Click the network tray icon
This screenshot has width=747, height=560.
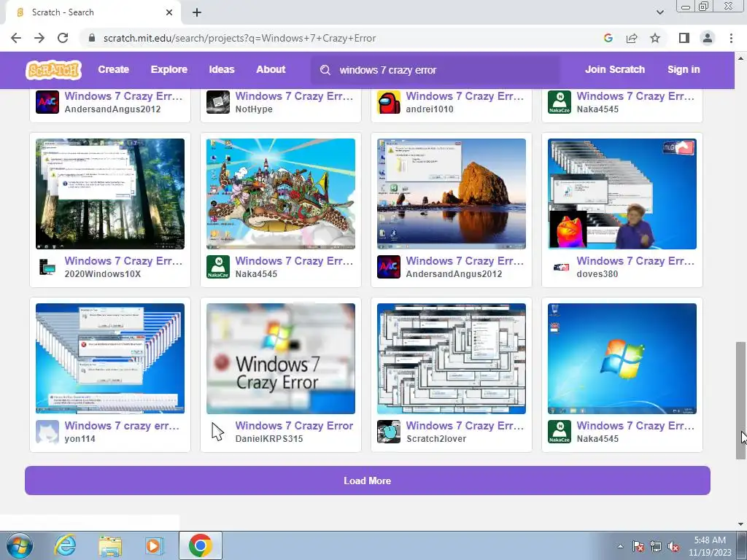[656, 546]
